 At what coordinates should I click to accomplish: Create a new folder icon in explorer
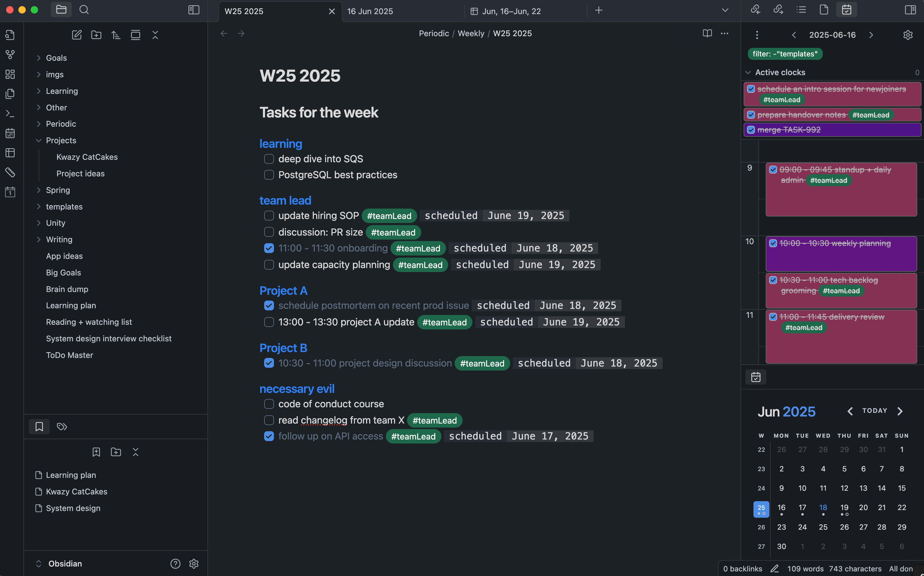[x=96, y=35]
